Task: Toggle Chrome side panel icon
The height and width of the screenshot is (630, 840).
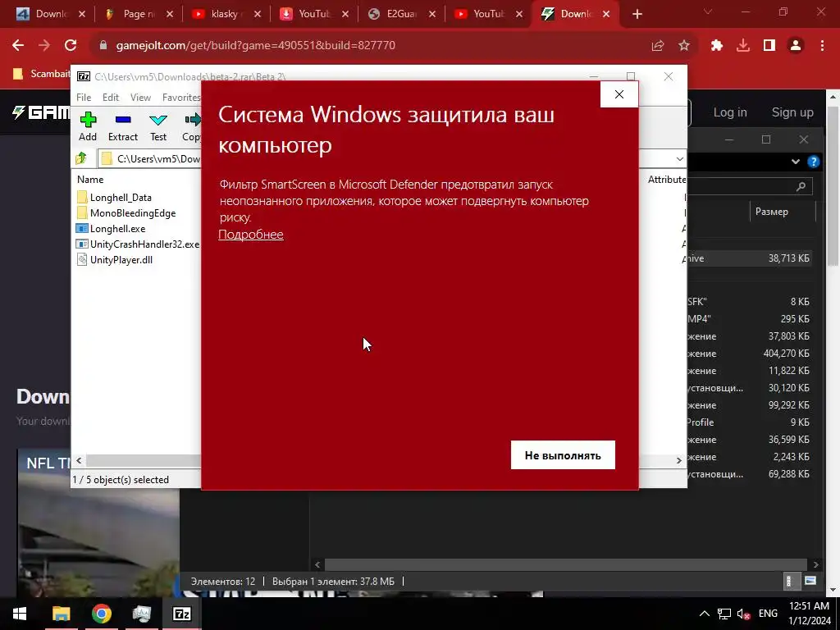Action: (x=769, y=46)
